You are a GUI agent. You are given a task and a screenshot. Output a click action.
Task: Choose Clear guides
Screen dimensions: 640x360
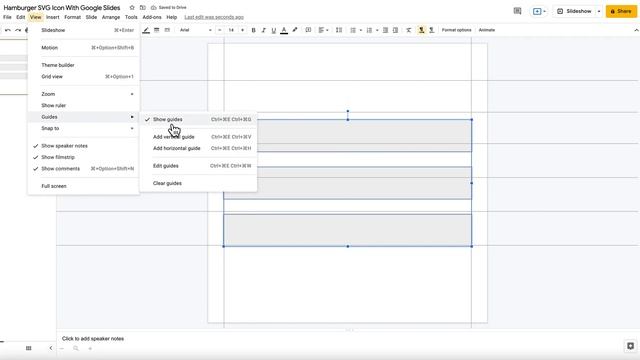point(198,183)
